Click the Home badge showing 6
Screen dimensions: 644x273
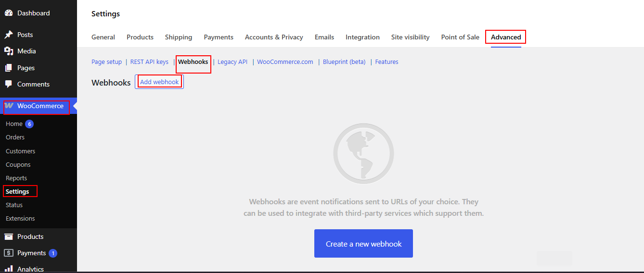[29, 124]
